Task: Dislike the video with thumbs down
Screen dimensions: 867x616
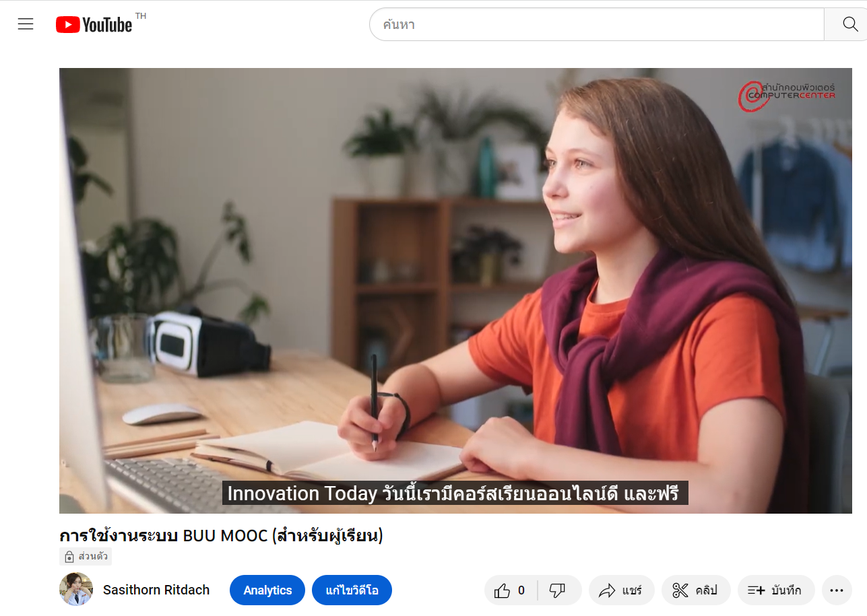Action: click(x=558, y=590)
